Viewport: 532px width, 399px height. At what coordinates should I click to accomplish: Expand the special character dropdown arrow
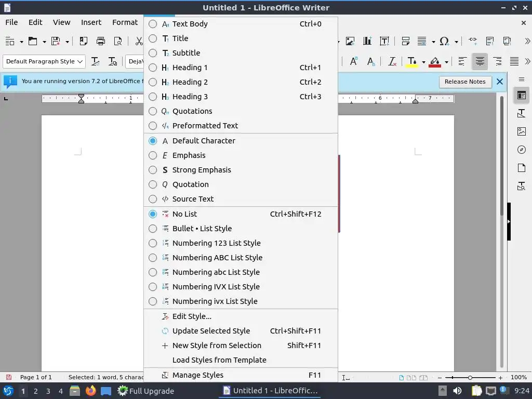[x=456, y=42]
